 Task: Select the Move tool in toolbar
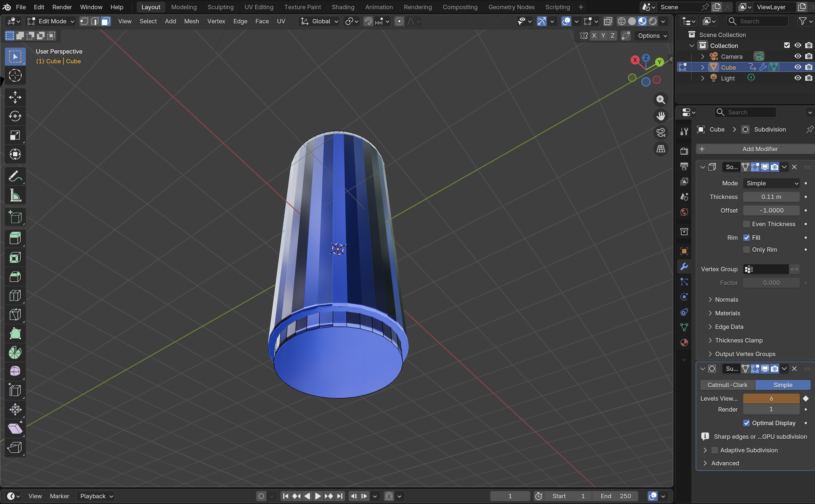click(15, 97)
